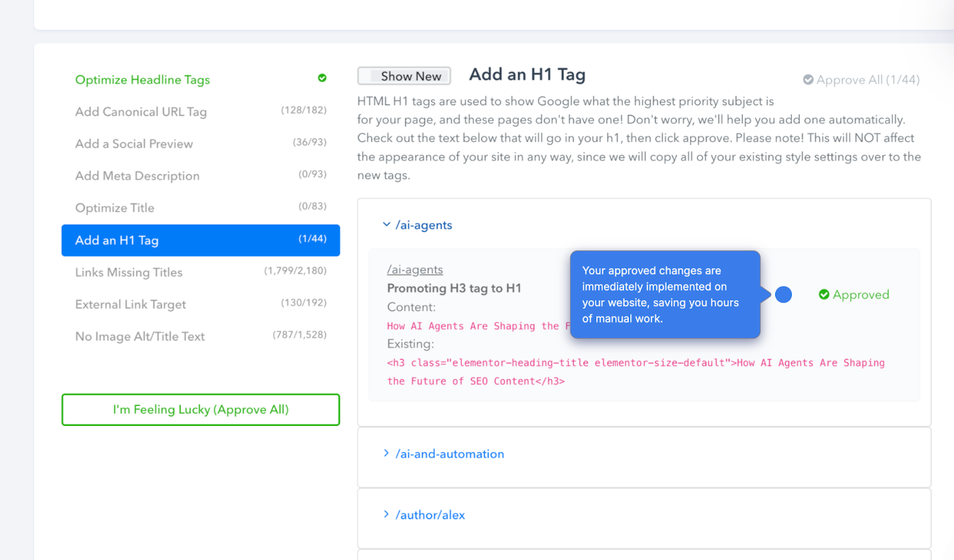Click the (1,799/2,180) count

[295, 270]
